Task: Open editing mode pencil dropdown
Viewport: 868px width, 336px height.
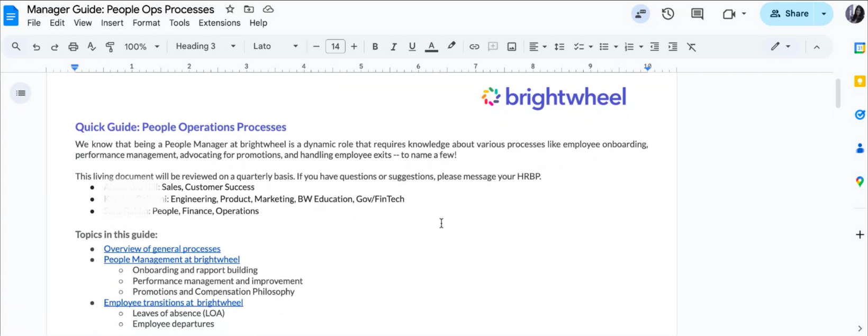Action: pos(780,47)
